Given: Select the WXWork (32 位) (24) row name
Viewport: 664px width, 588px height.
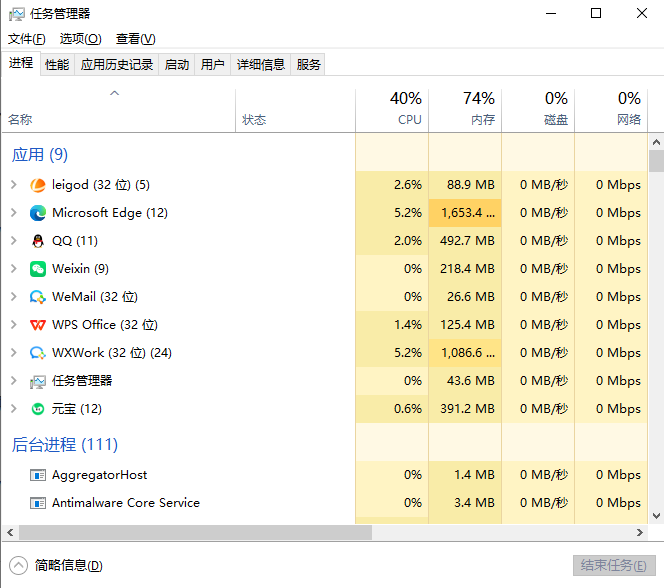Looking at the screenshot, I should [x=112, y=353].
